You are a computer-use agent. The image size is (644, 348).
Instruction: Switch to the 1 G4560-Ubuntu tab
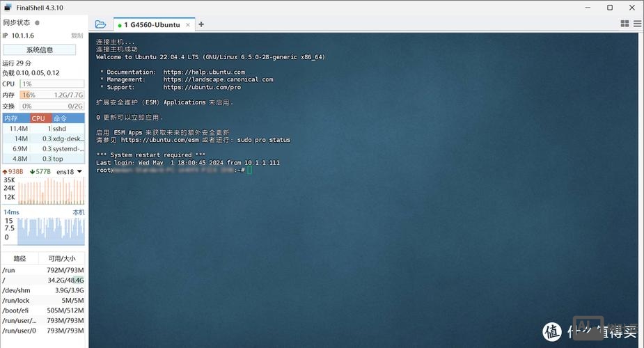click(x=152, y=24)
